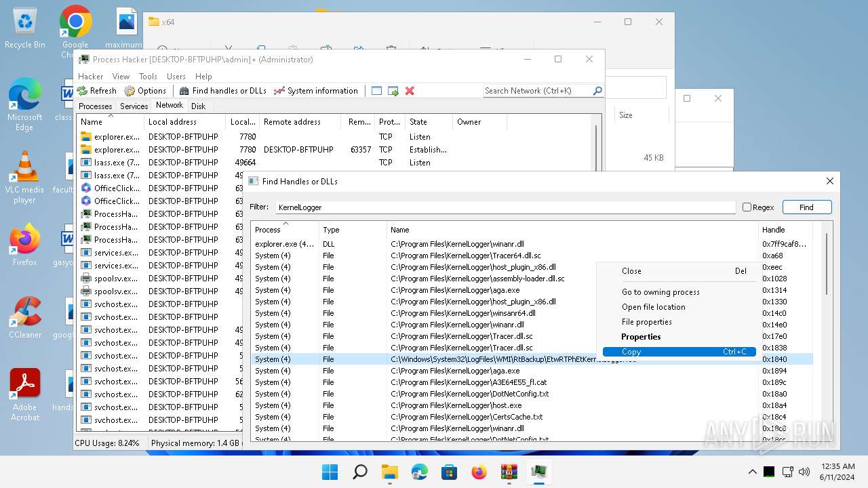
Task: Open File Explorer from the taskbar
Action: (x=390, y=472)
